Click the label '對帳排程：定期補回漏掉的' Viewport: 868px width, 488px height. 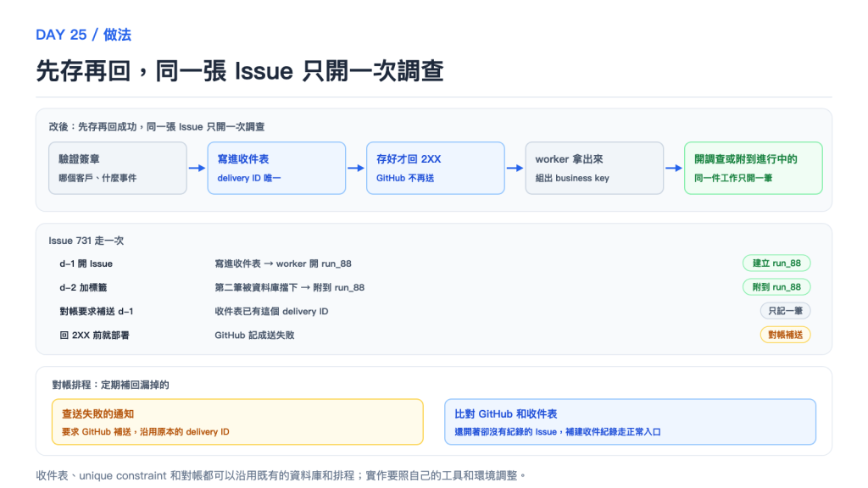tap(111, 385)
